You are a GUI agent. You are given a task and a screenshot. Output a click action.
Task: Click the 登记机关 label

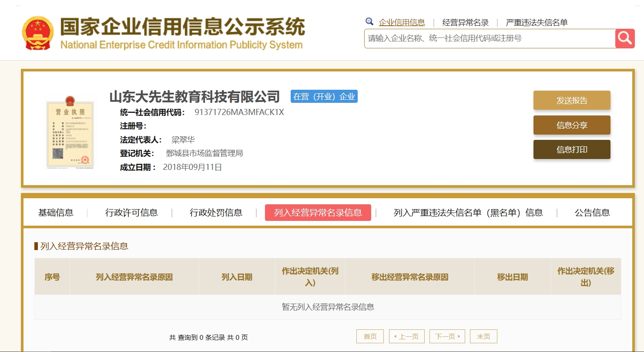(x=137, y=153)
